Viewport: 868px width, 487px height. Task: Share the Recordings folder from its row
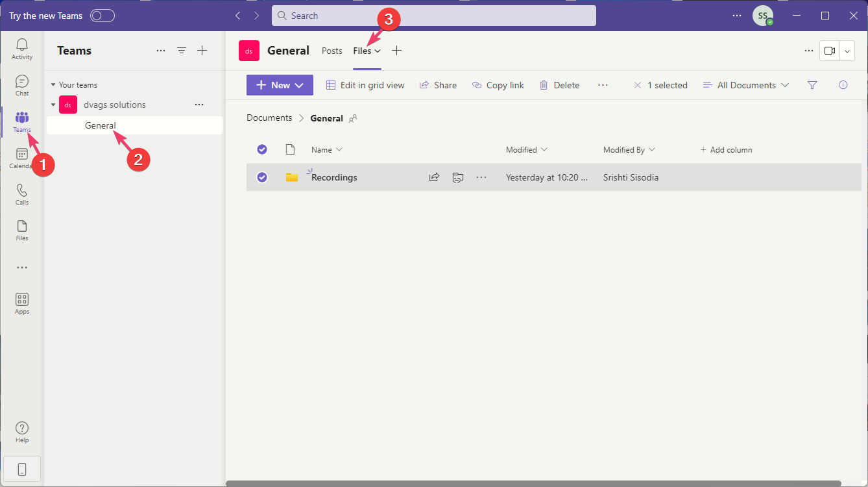tap(435, 177)
